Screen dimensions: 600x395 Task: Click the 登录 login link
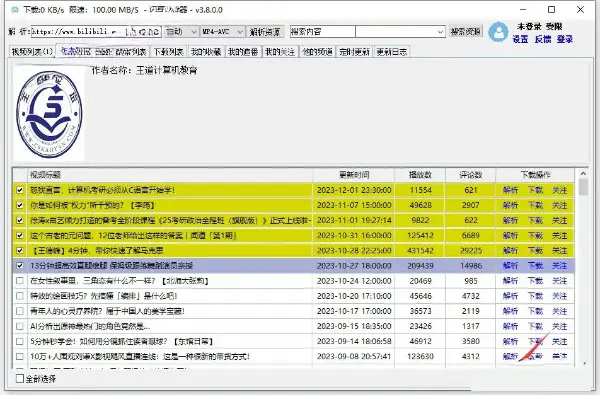pyautogui.click(x=565, y=39)
